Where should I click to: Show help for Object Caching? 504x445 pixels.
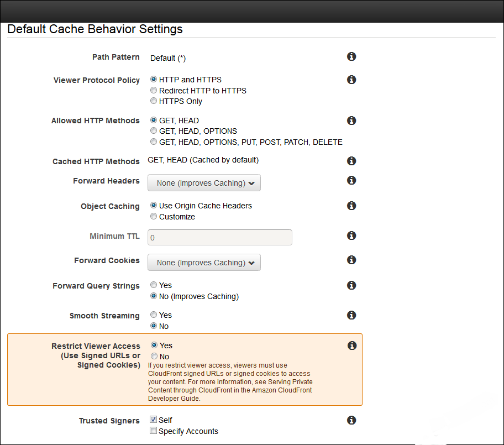coord(351,206)
